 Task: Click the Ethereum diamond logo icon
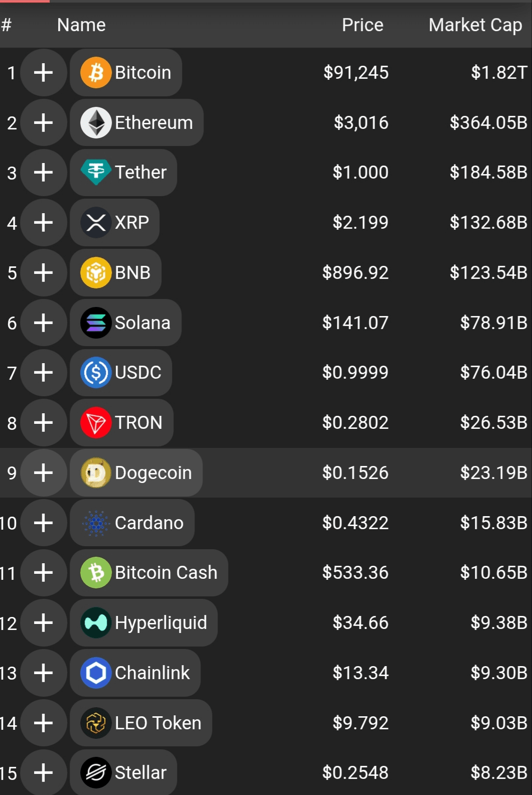coord(96,123)
